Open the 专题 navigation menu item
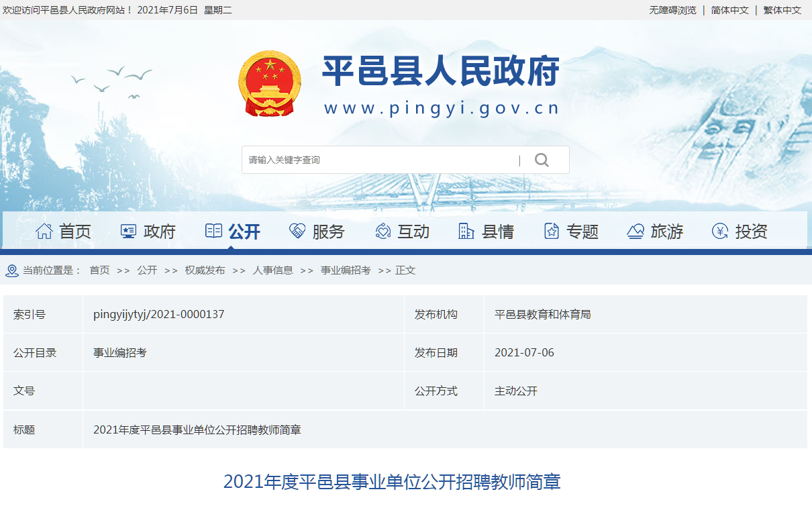 (x=582, y=232)
